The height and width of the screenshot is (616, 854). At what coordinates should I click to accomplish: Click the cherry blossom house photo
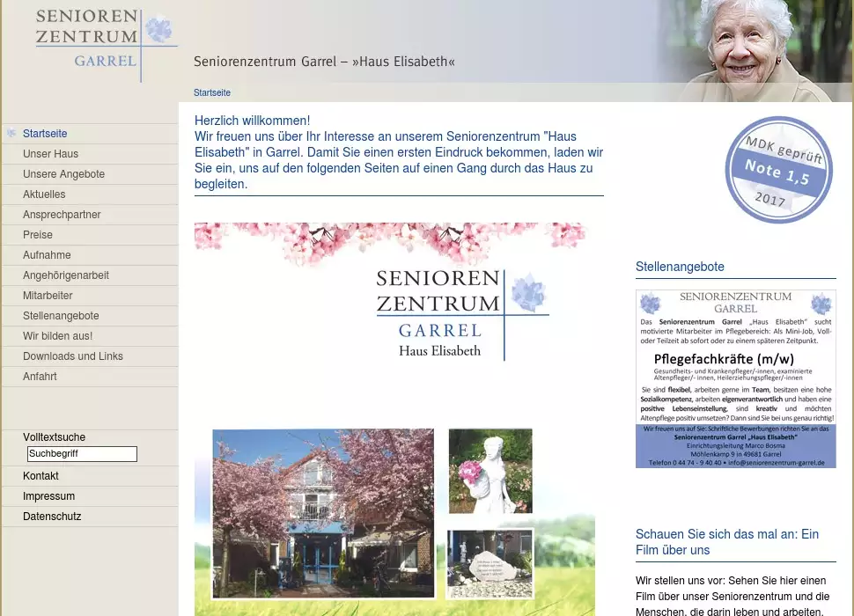[x=323, y=513]
